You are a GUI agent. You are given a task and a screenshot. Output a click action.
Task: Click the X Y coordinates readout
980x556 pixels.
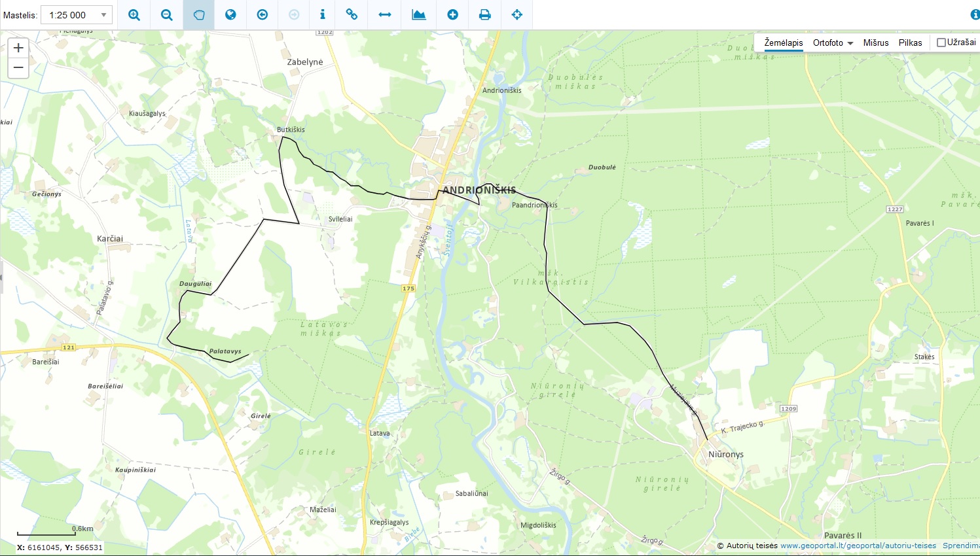(x=60, y=547)
